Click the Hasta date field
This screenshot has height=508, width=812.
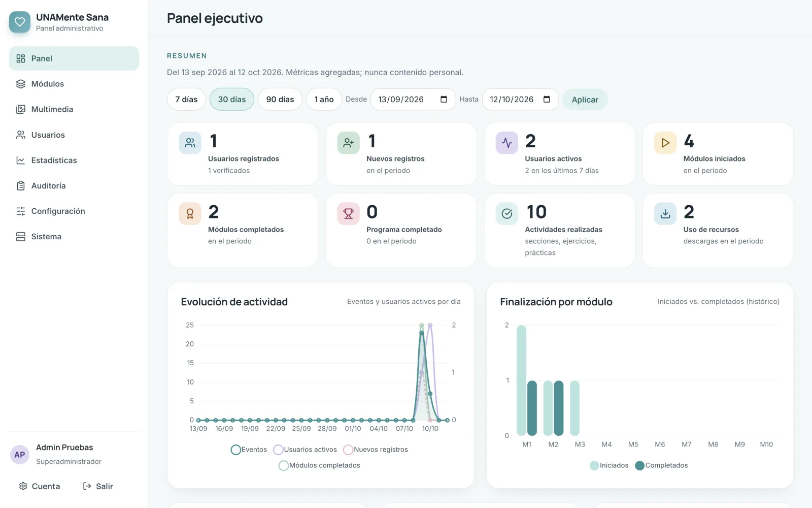520,99
